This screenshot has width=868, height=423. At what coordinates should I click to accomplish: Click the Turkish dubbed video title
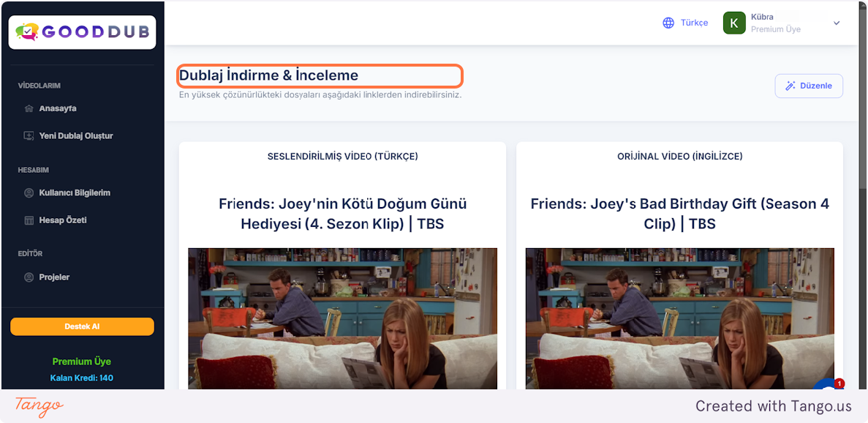pyautogui.click(x=342, y=214)
